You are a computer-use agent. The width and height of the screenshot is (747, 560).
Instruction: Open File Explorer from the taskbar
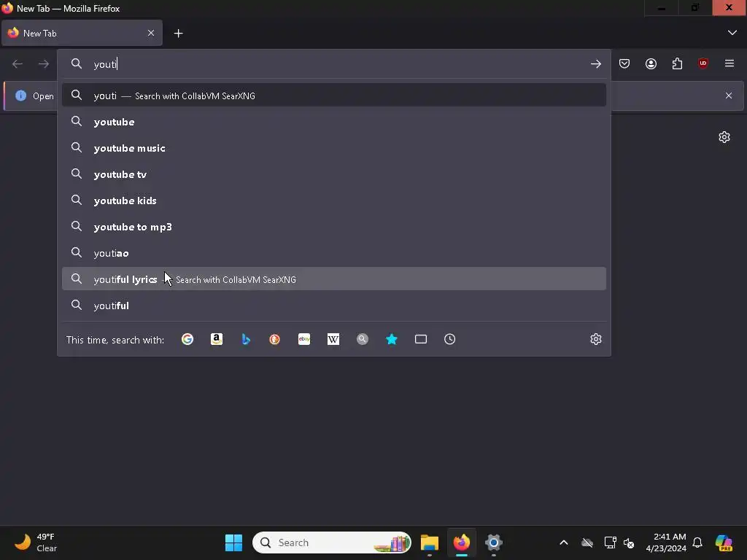429,542
